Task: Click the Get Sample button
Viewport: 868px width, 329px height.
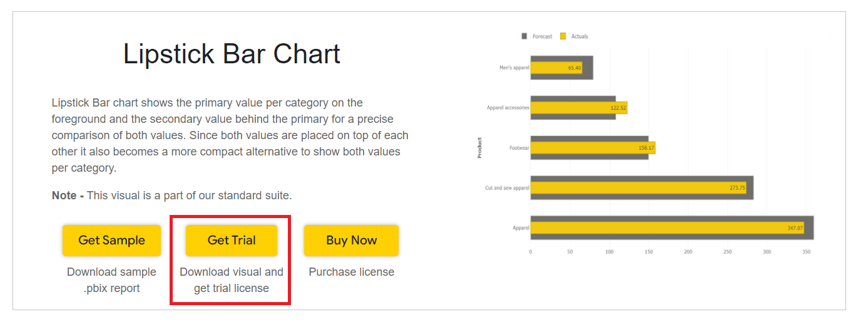Action: (x=111, y=241)
